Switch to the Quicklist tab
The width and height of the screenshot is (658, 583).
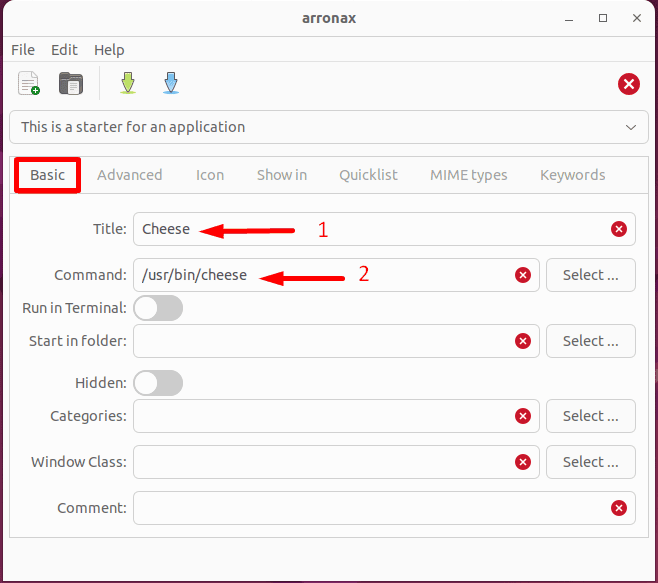368,175
